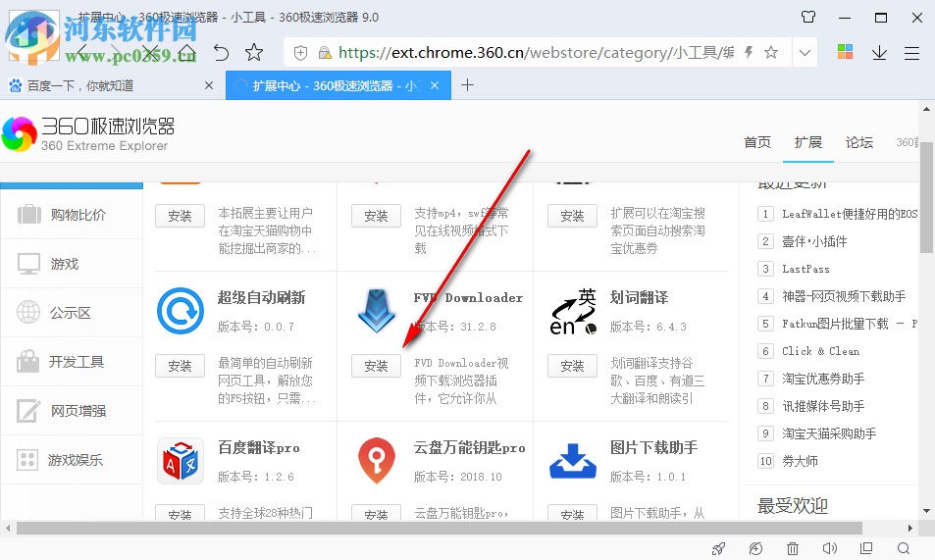Select 开发工具 category in sidebar
This screenshot has width=935, height=560.
(72, 362)
